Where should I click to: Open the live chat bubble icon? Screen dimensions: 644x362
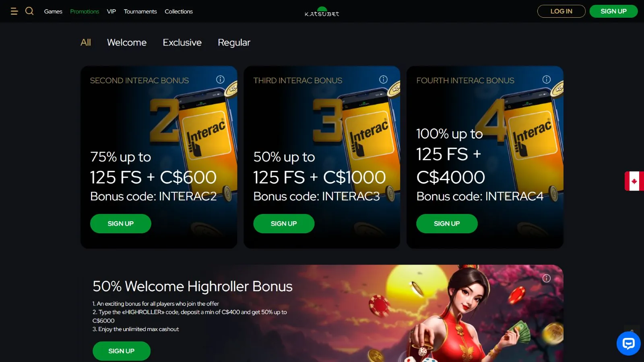pyautogui.click(x=628, y=343)
